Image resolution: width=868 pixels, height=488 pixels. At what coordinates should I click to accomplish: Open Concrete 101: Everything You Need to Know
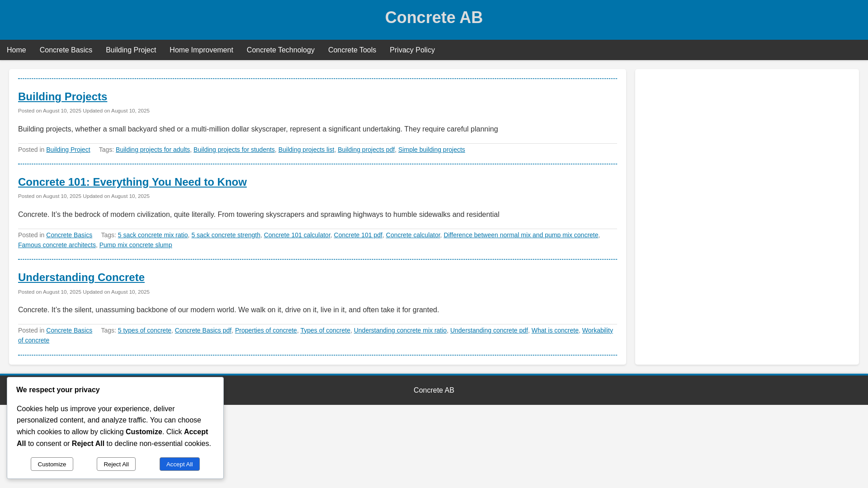(x=132, y=182)
